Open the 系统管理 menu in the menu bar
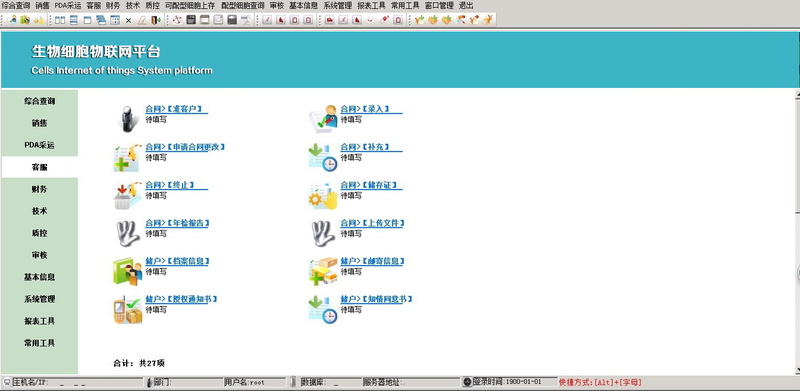 (338, 6)
